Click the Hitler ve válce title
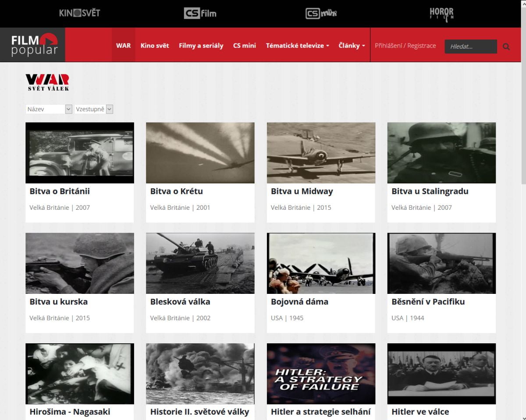 (x=420, y=412)
